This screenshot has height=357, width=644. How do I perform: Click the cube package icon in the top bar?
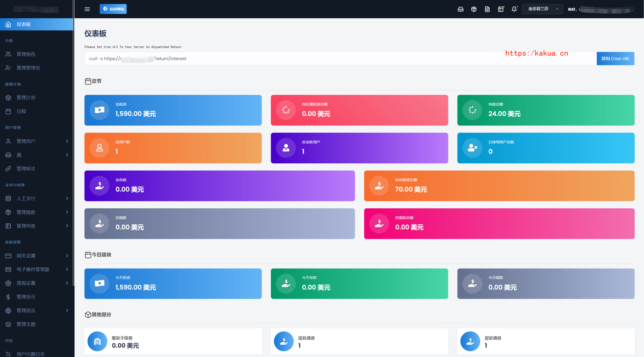474,9
